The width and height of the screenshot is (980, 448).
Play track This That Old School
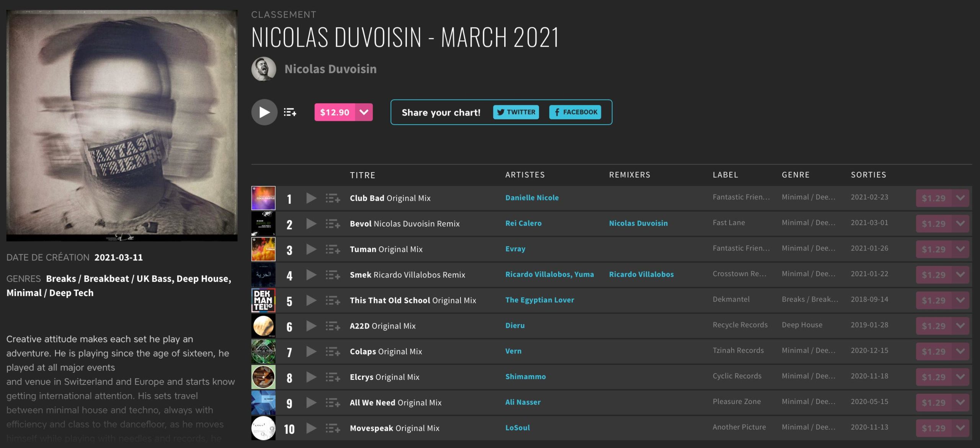(x=311, y=300)
